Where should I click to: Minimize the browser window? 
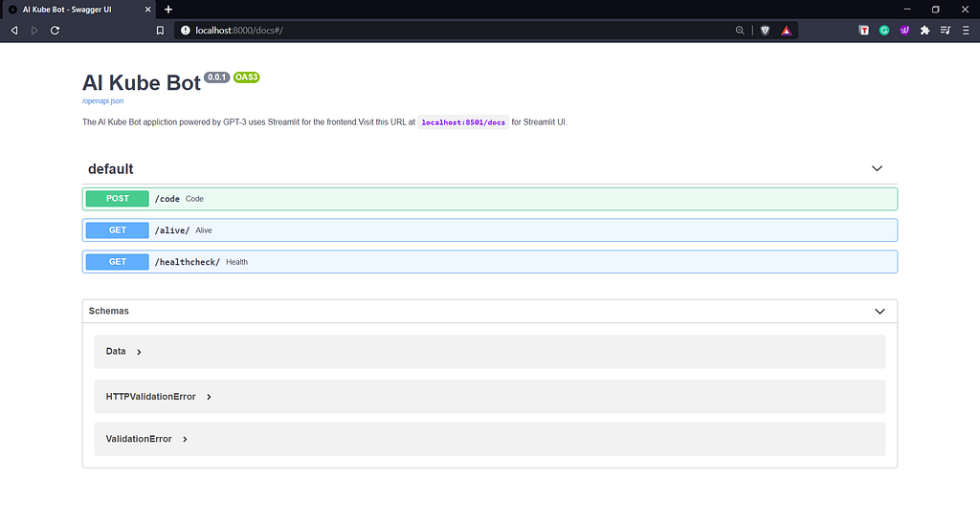click(907, 10)
